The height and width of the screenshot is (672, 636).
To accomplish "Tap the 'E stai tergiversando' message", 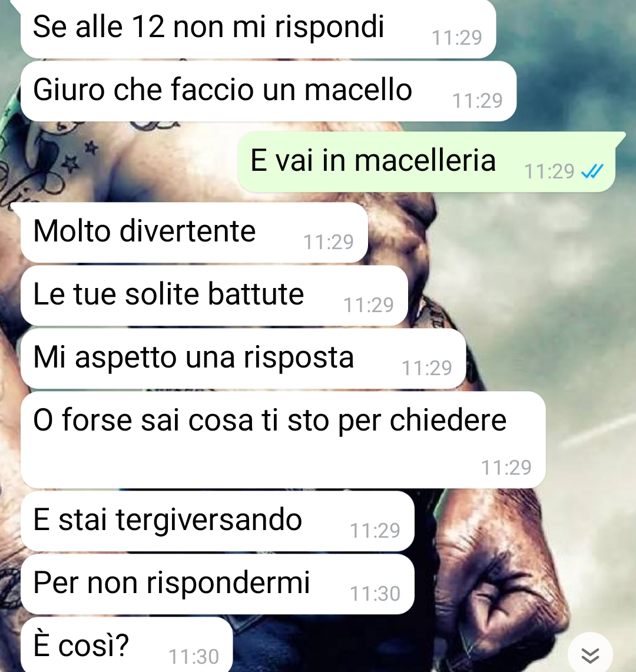I will 217,521.
